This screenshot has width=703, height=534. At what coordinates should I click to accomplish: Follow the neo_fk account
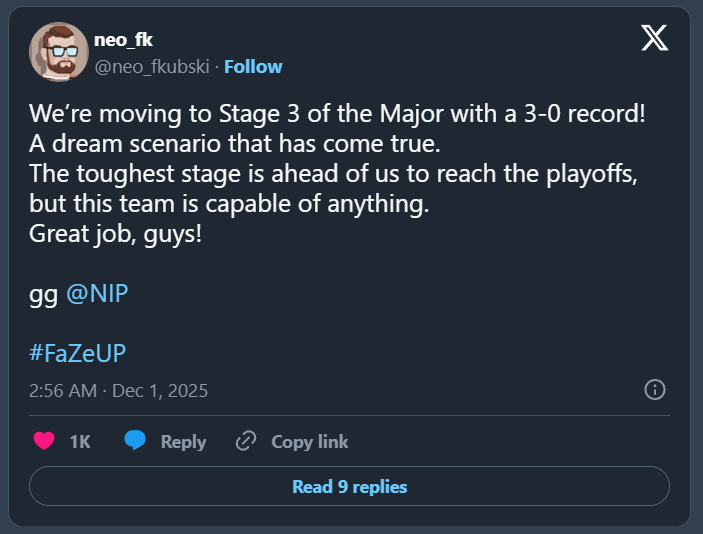click(253, 67)
